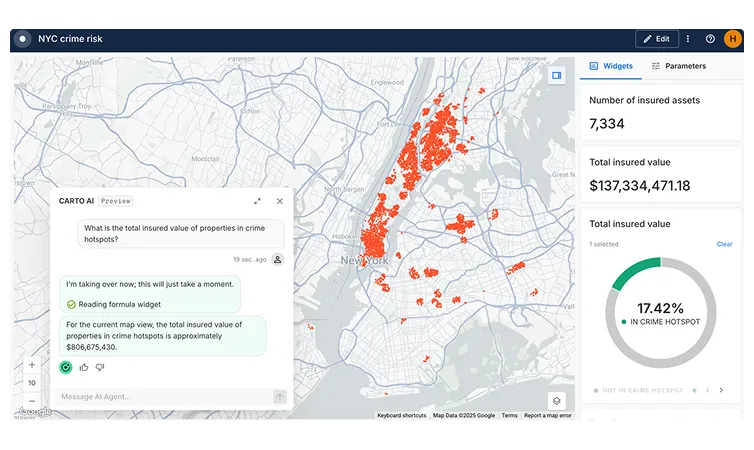754x450 pixels.
Task: Click the user profile icon beside message
Action: point(277,260)
